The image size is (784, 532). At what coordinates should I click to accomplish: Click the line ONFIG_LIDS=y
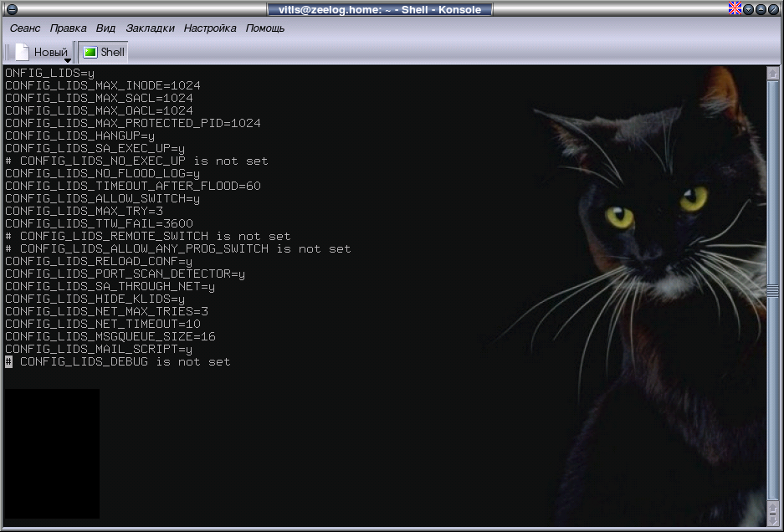click(49, 73)
